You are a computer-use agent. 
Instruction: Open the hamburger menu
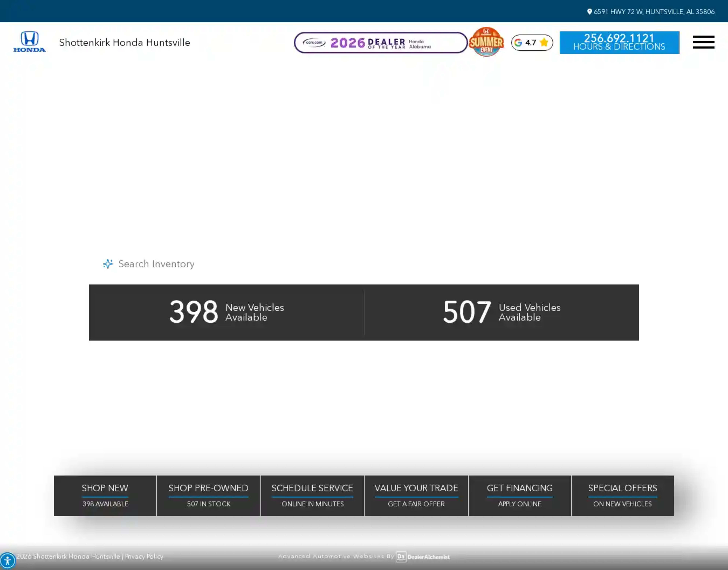[703, 42]
